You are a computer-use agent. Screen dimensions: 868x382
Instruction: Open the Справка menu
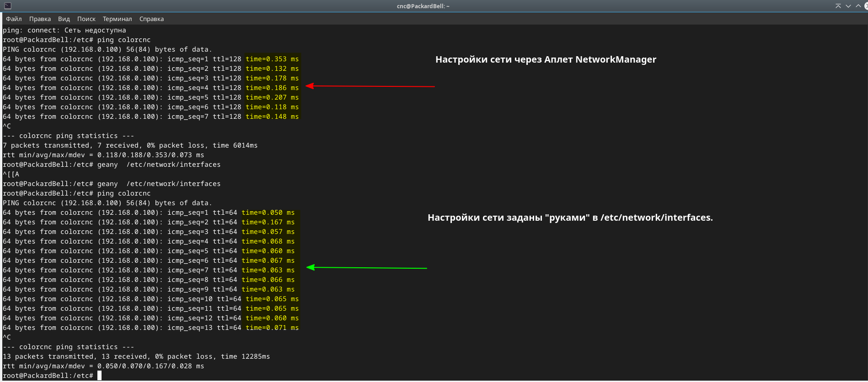click(151, 19)
